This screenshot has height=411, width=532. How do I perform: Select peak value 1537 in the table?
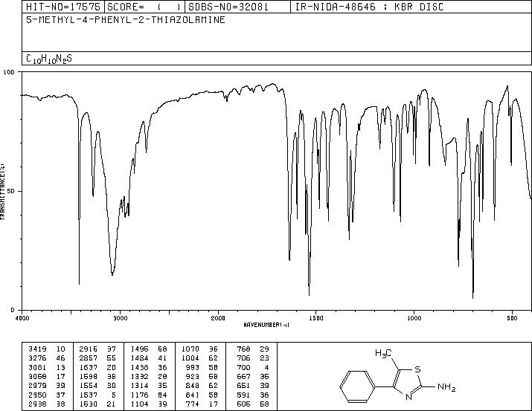pos(89,395)
